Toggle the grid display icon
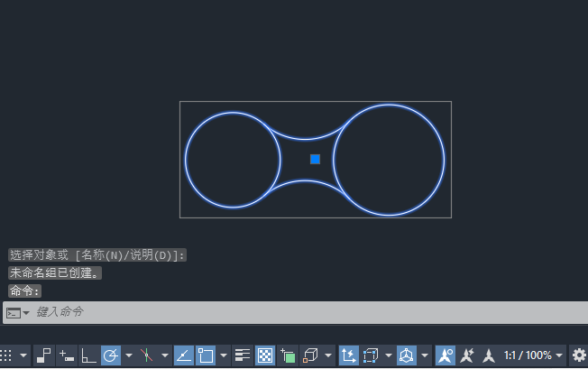Viewport: 588px width, 369px height. (x=5, y=355)
